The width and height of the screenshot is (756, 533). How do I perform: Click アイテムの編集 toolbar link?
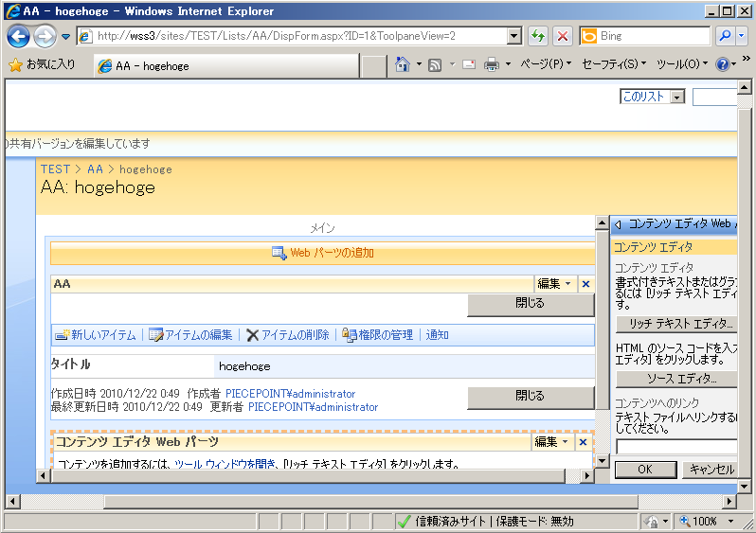pos(199,335)
